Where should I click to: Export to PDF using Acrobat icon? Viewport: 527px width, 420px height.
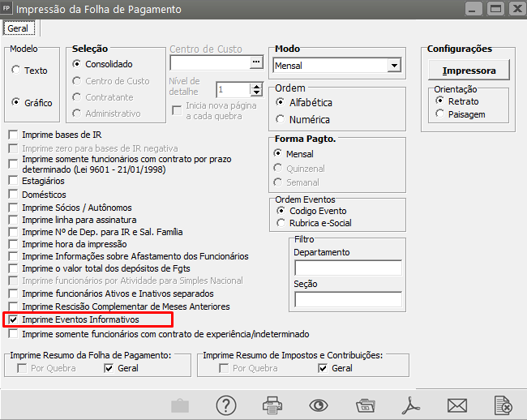click(411, 405)
